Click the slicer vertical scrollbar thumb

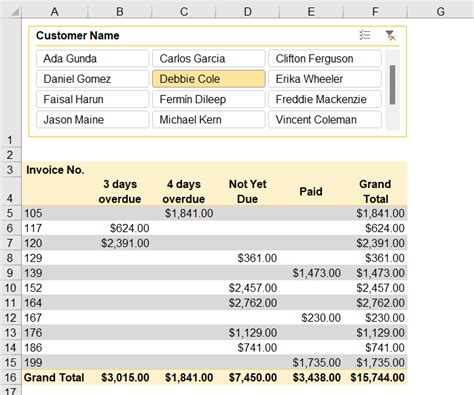tap(392, 85)
